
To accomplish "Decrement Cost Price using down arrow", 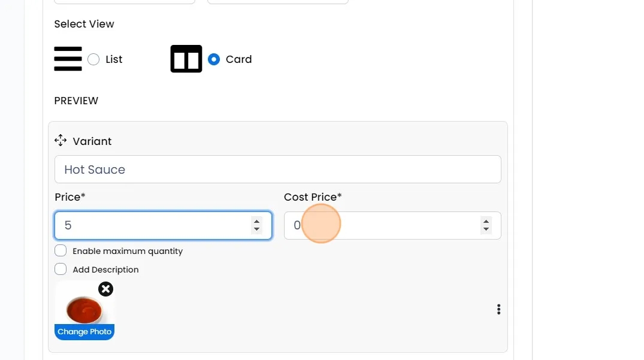I will click(x=486, y=229).
